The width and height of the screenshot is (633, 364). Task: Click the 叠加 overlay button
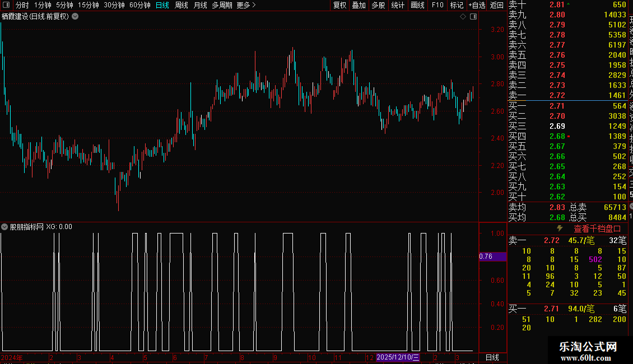click(359, 5)
